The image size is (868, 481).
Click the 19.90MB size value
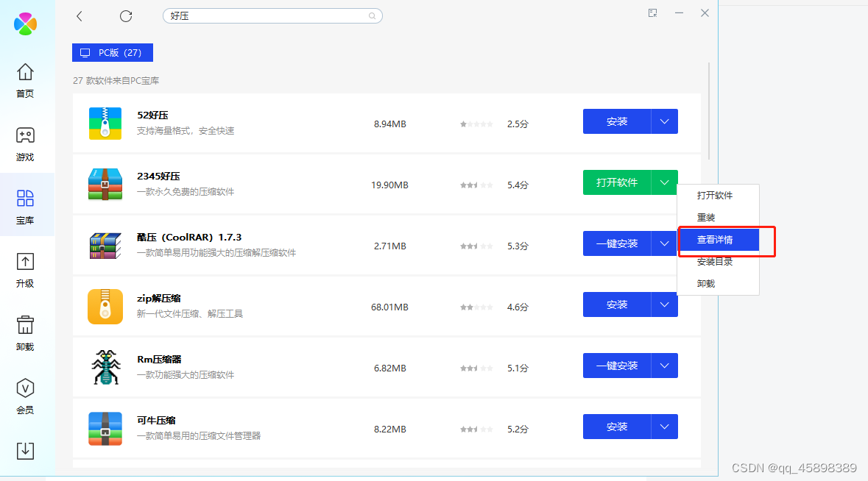point(389,185)
